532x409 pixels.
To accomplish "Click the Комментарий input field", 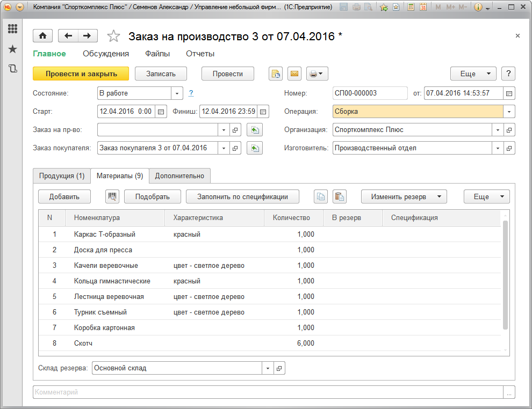I will pos(268,392).
